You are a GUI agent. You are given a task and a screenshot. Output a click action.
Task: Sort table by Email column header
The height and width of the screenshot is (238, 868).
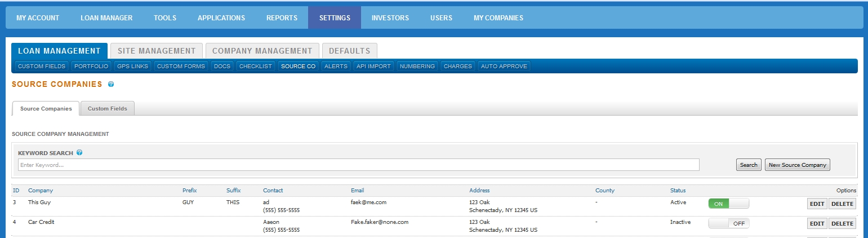tap(358, 190)
